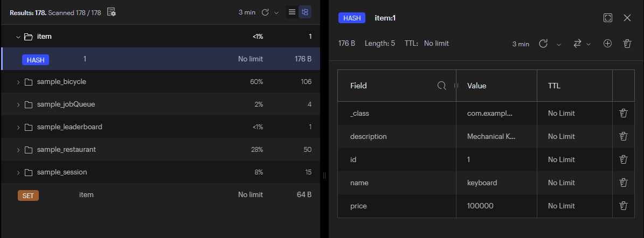The image size is (644, 238).
Task: Click the sample_leaderboard folder icon
Action: click(29, 127)
